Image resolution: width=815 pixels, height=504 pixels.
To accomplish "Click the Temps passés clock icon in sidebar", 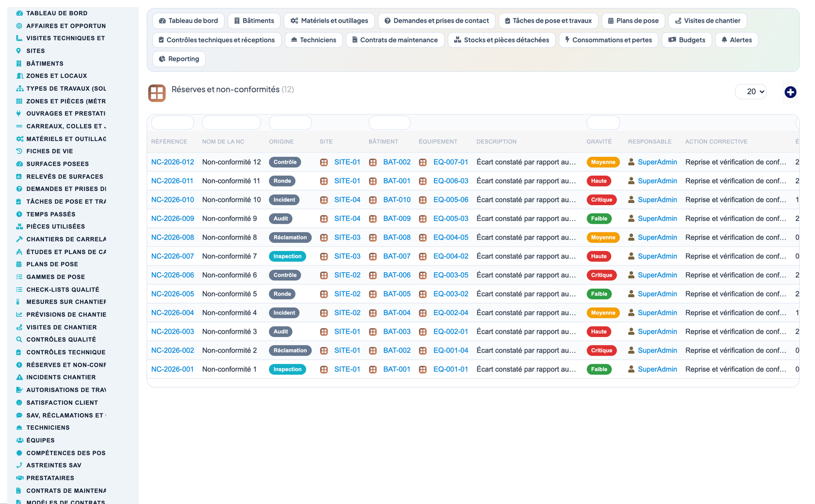I will tap(19, 214).
